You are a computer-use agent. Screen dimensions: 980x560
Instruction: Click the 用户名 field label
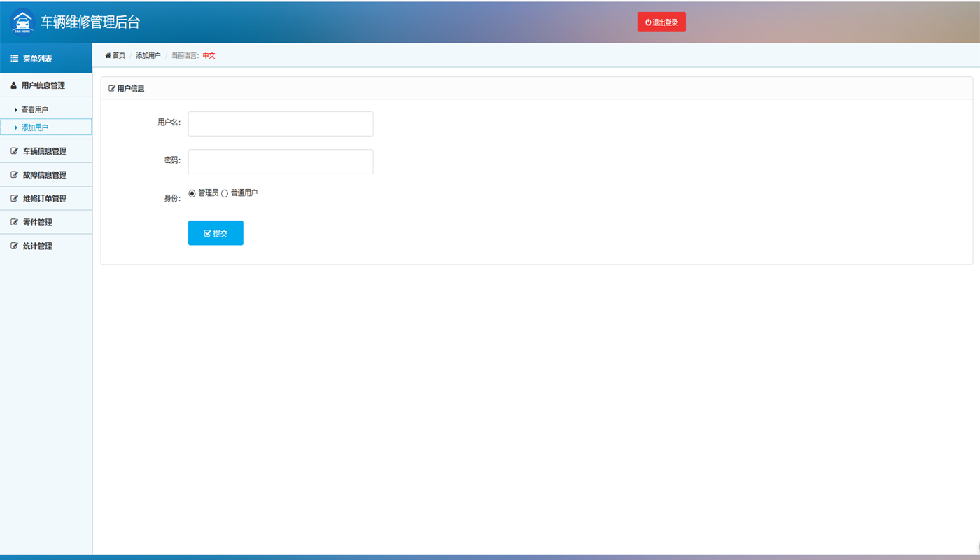point(169,122)
